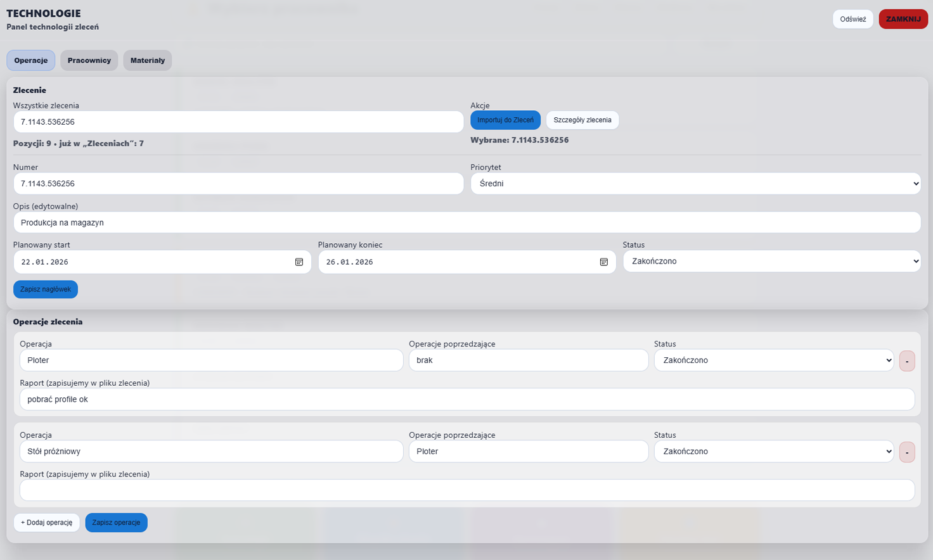Open the order Status dropdown in header
This screenshot has width=933, height=560.
click(x=771, y=261)
